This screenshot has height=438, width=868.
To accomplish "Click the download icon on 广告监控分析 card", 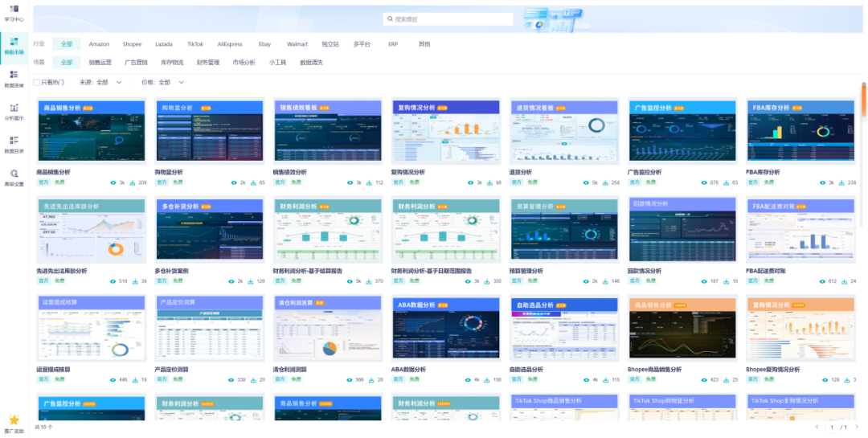I will [x=727, y=182].
